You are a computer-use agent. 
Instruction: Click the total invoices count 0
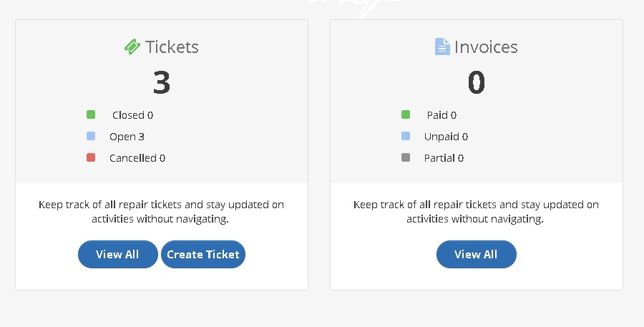pos(477,83)
